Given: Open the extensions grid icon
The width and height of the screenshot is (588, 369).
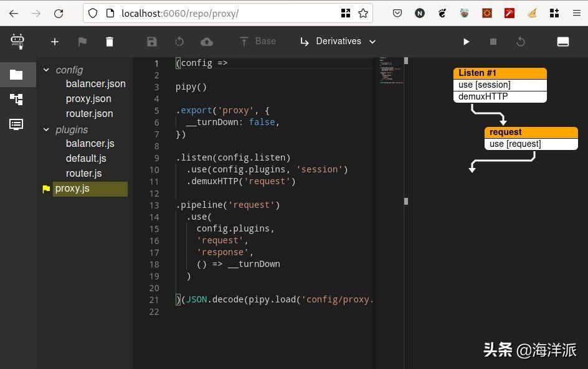Looking at the screenshot, I should [554, 14].
